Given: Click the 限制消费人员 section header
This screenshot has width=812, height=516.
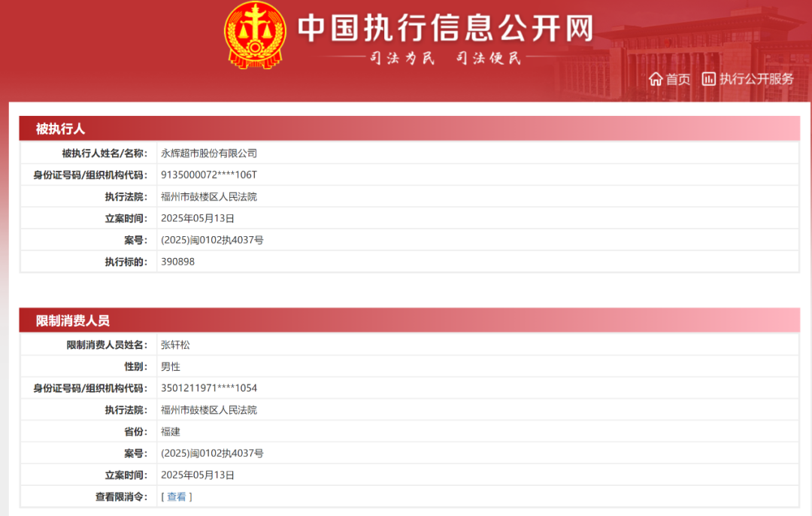Looking at the screenshot, I should pyautogui.click(x=410, y=320).
